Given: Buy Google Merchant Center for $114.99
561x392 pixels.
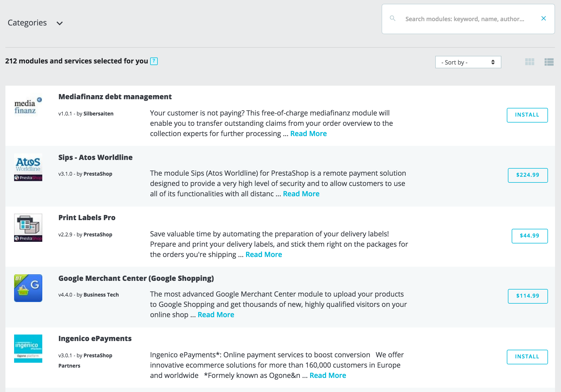Looking at the screenshot, I should pyautogui.click(x=528, y=296).
